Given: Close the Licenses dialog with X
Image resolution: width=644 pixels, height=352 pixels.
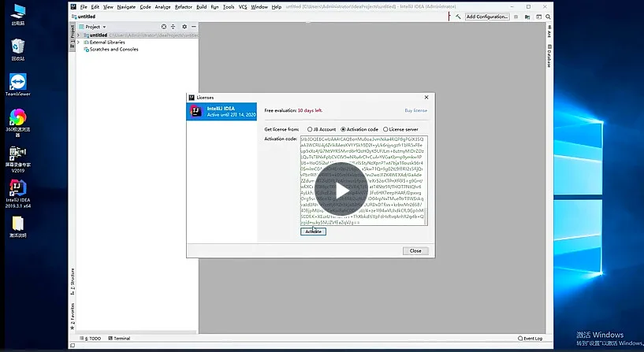Looking at the screenshot, I should [x=426, y=97].
